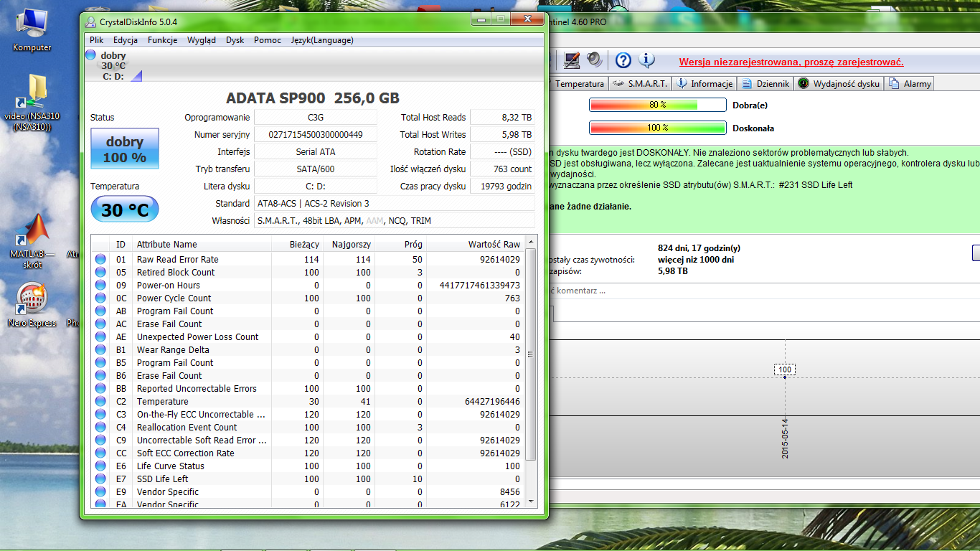Click the speaker sound icon in Hard Disk Sentinel

click(595, 60)
